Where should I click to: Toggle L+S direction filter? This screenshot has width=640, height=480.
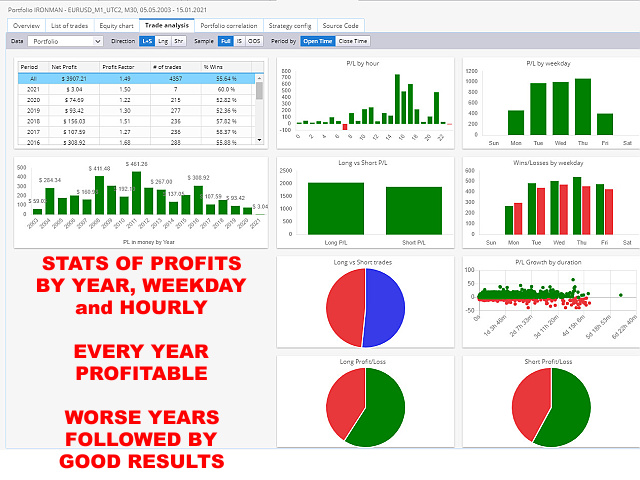[x=147, y=41]
